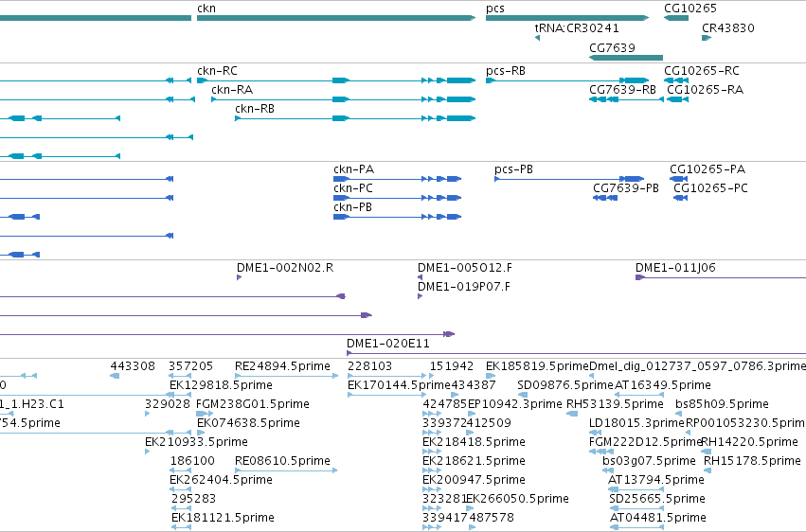Click the teal pcs gene arrow bar
806x532 pixels.
tap(567, 18)
